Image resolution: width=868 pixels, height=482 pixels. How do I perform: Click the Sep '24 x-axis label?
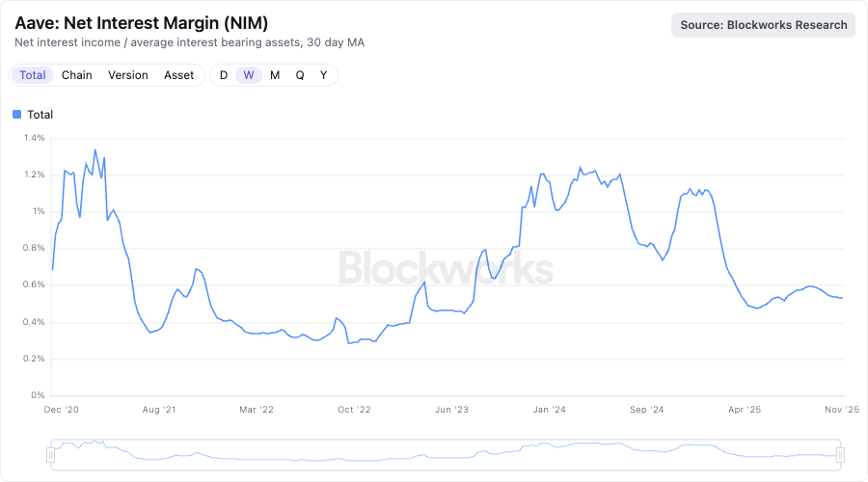click(x=646, y=410)
